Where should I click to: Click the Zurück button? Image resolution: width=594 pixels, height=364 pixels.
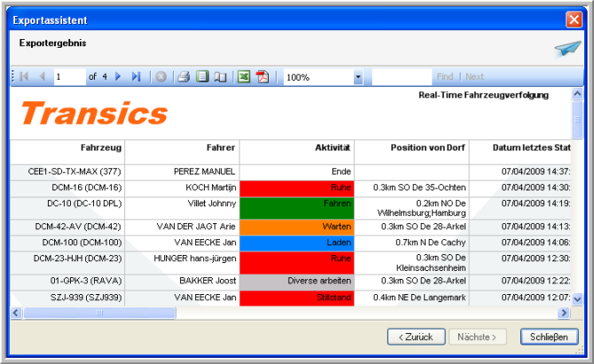coord(417,337)
